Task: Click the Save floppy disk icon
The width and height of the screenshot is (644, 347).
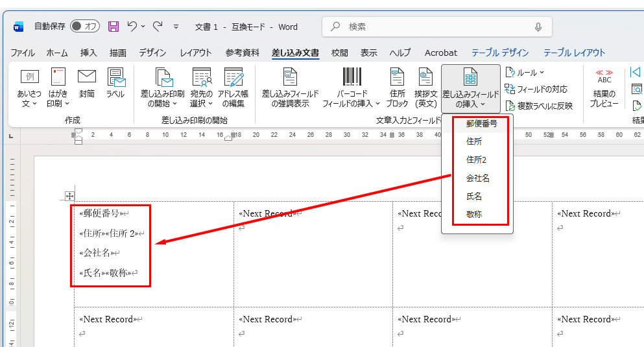Action: click(x=113, y=27)
